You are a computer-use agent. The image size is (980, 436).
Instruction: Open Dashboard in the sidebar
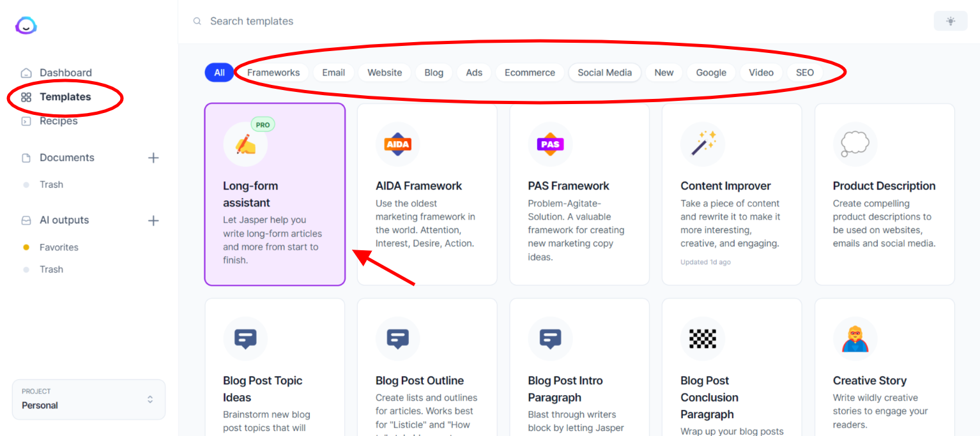pyautogui.click(x=65, y=73)
